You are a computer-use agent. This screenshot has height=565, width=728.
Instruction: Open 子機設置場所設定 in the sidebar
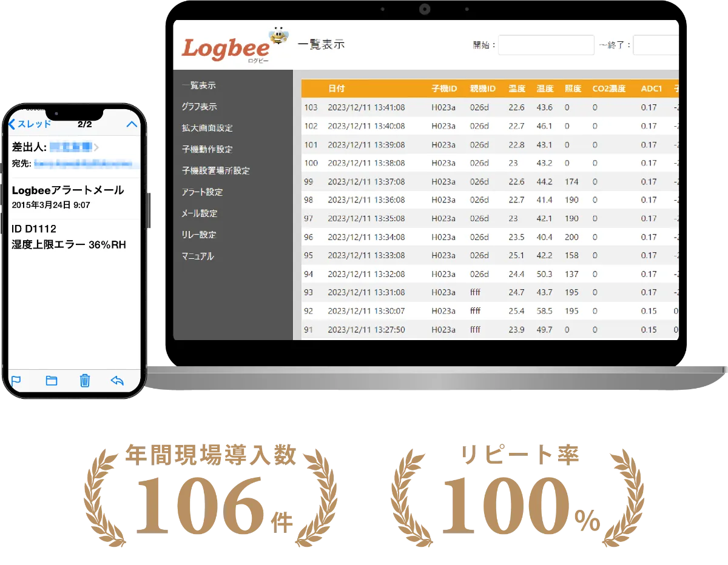[x=215, y=170]
